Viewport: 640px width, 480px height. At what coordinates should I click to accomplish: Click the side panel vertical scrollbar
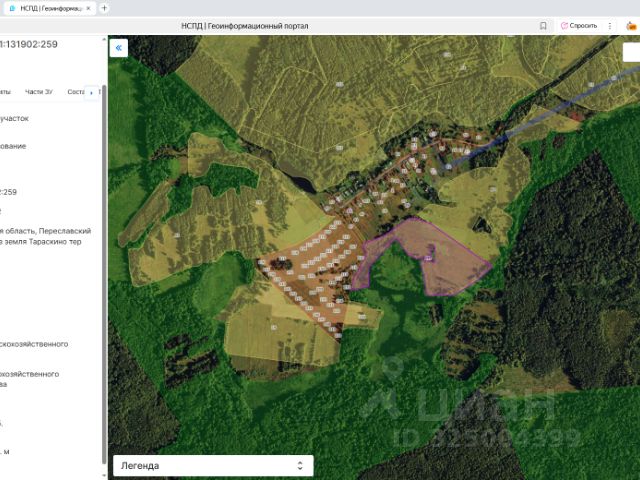pyautogui.click(x=104, y=273)
